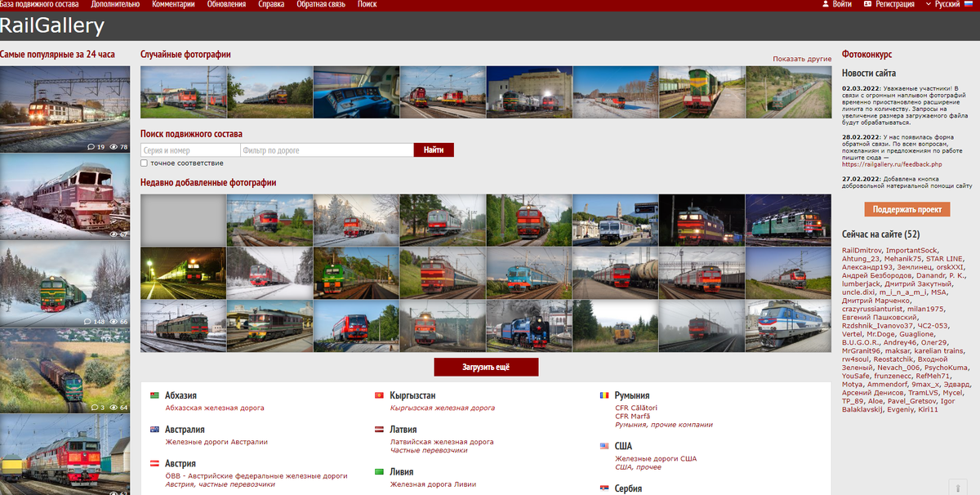The width and height of the screenshot is (980, 495).
Task: Click the Регистрация link
Action: coord(895,5)
